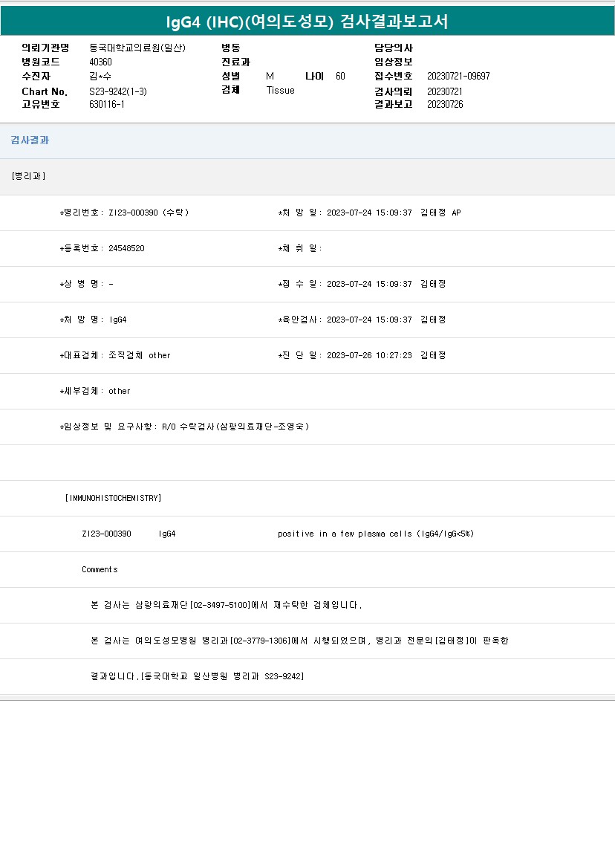Click the Chart No. value S23-9242(1-3)
This screenshot has height=868, width=615.
[x=118, y=91]
